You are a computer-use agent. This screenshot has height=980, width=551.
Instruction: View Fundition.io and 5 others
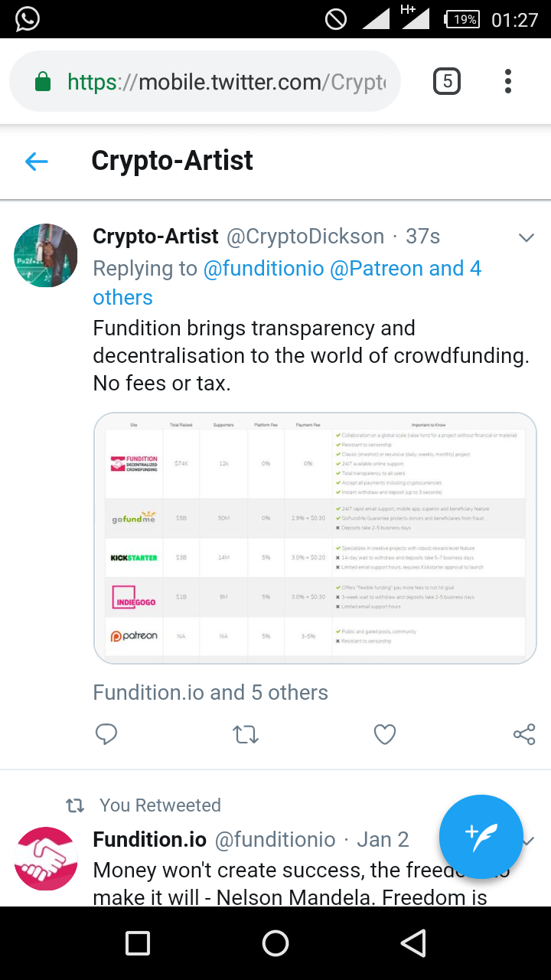coord(210,692)
